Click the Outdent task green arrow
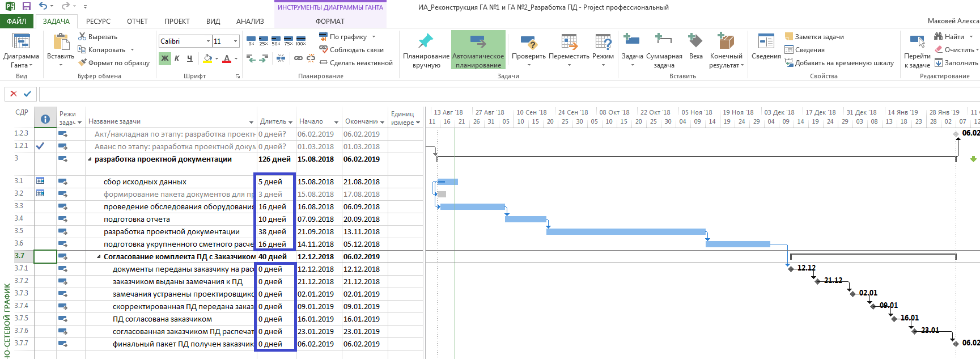 [251, 58]
